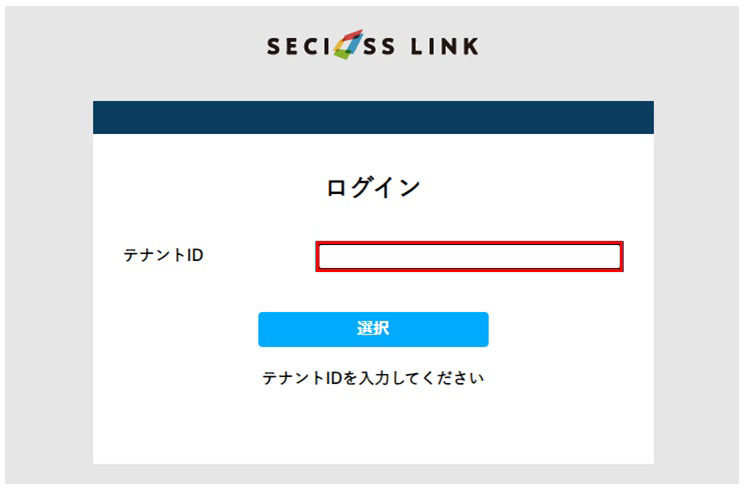Click the blue 選択 button
Screen dimensions: 750x500
(x=373, y=329)
